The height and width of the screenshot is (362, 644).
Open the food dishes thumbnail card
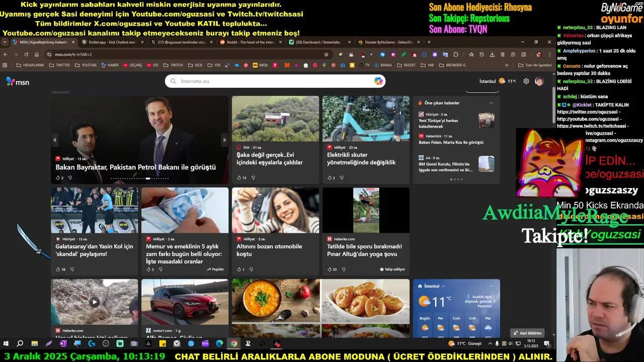tap(320, 308)
